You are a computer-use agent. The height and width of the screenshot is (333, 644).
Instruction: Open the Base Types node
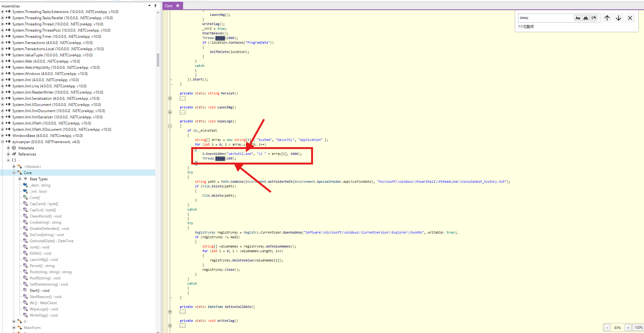[20, 179]
